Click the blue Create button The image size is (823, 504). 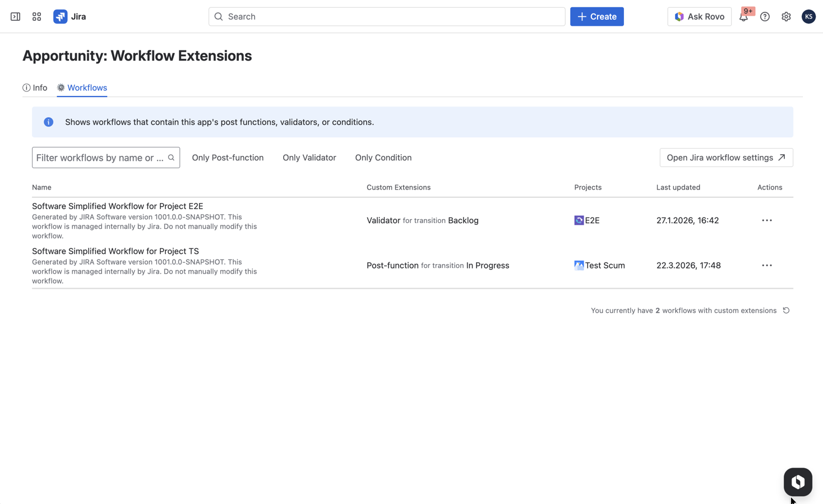[597, 17]
